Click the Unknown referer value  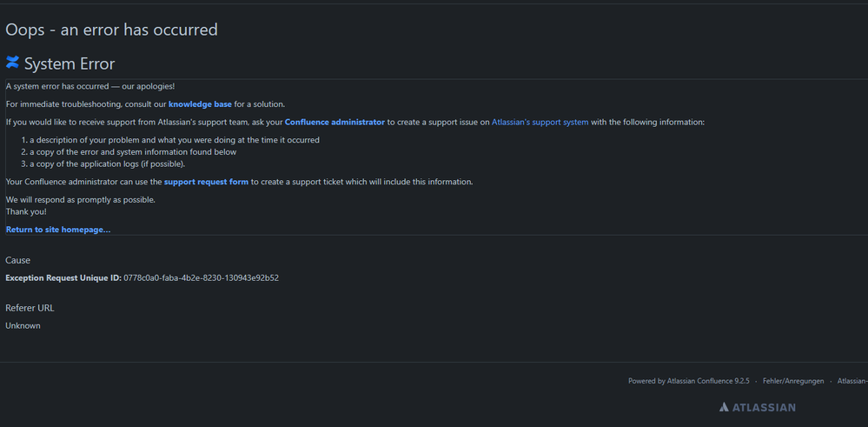click(23, 326)
